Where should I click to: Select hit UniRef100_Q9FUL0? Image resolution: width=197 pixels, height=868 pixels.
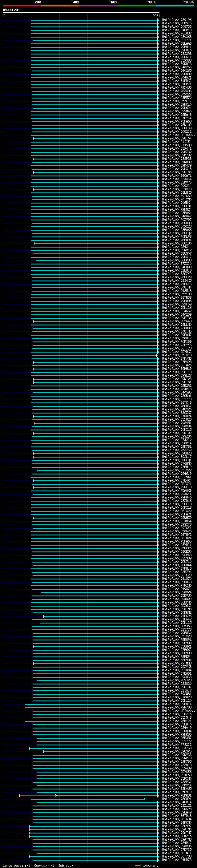(177, 50)
